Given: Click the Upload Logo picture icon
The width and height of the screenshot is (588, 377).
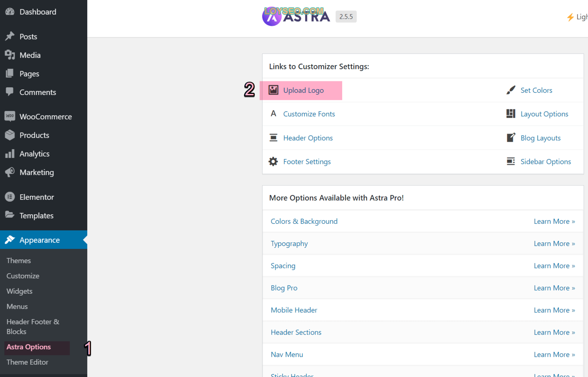Looking at the screenshot, I should coord(273,90).
